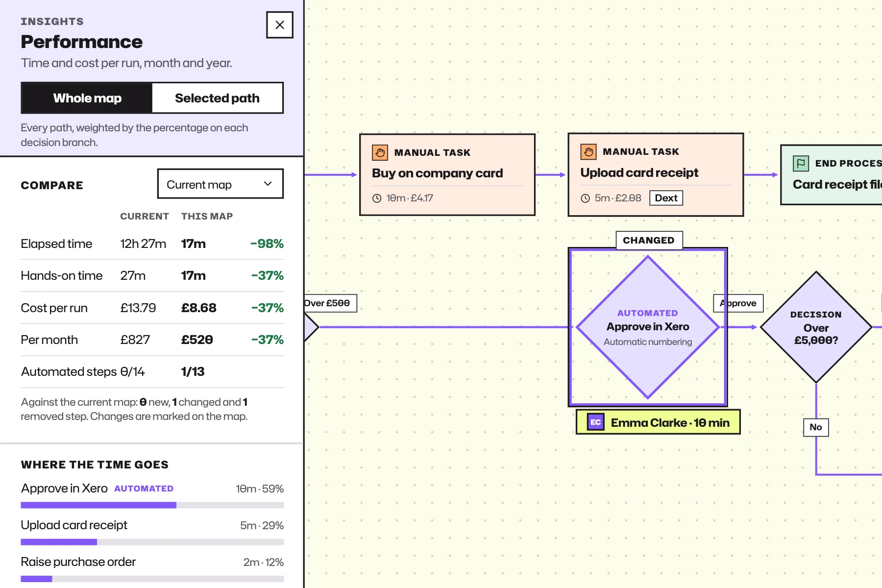Click the CHANGED badge above Approve in Xero
The width and height of the screenshot is (882, 588).
[x=649, y=241]
